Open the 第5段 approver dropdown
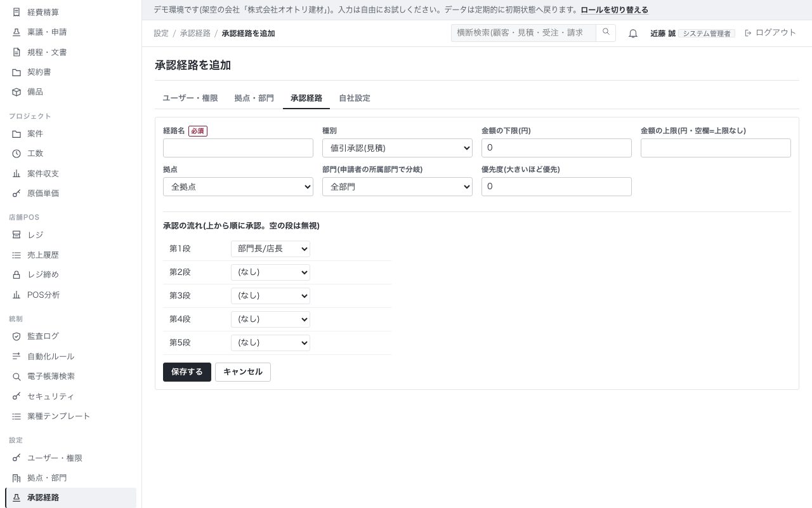Viewport: 812px width, 508px height. click(270, 342)
